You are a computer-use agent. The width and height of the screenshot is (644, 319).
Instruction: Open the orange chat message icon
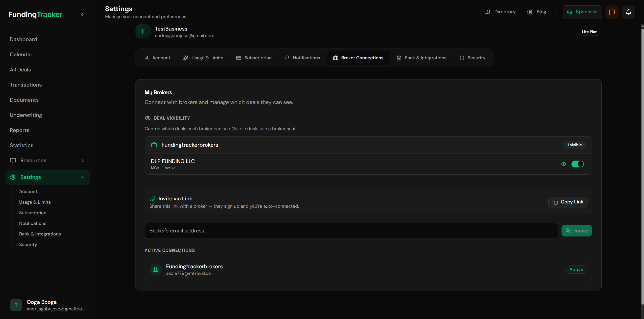[x=612, y=12]
